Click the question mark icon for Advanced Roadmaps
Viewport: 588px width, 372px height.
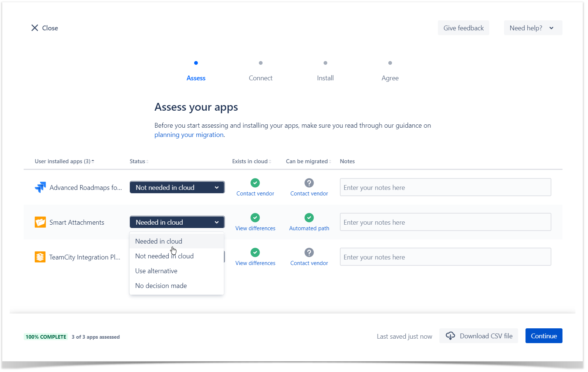[309, 183]
